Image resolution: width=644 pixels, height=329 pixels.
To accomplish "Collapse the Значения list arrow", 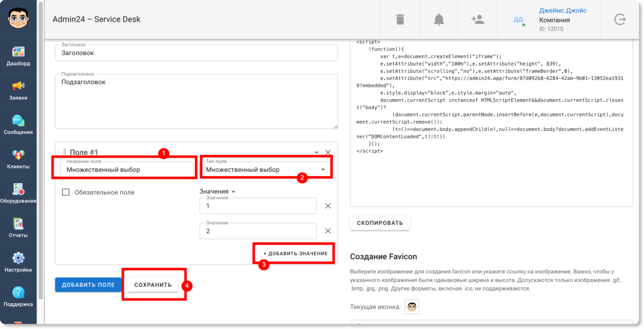I will point(233,192).
